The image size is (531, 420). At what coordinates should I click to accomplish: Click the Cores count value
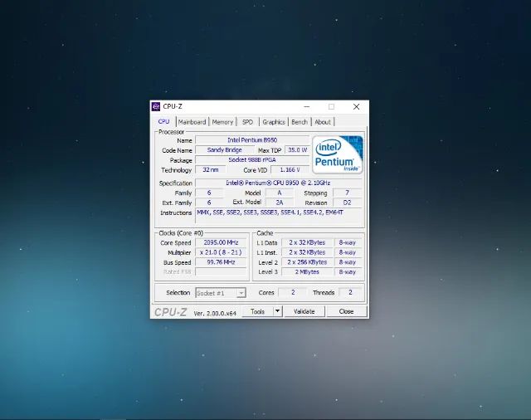pyautogui.click(x=293, y=292)
